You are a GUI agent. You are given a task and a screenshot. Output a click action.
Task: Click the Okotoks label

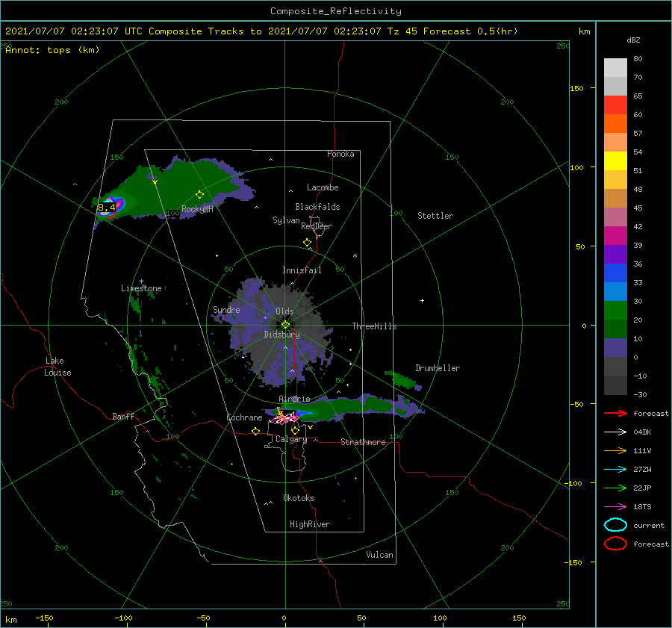[x=299, y=498]
